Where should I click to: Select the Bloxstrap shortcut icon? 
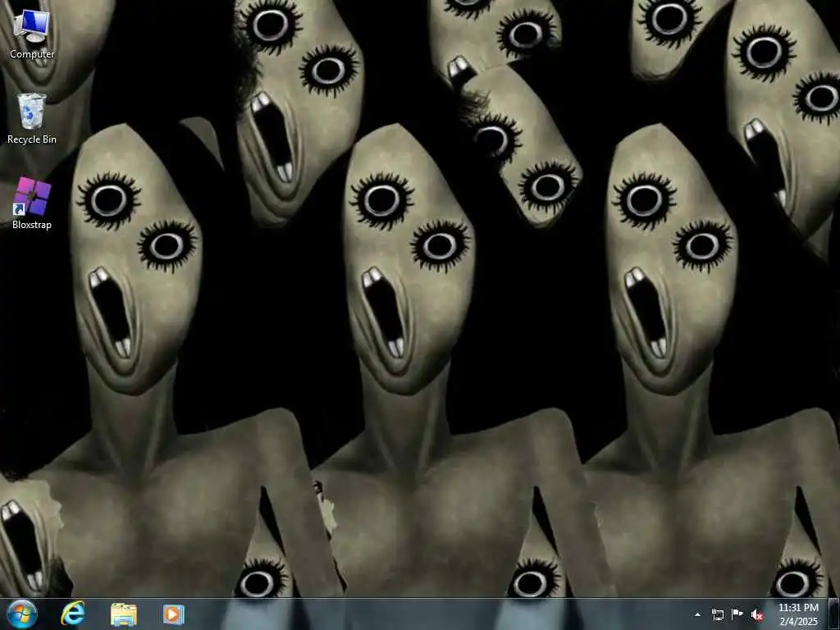[x=32, y=204]
